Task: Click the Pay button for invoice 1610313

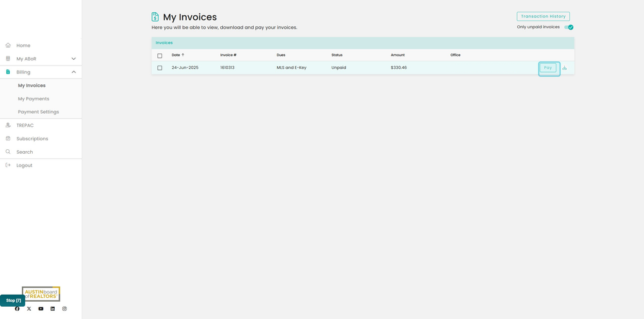Action: (x=548, y=68)
